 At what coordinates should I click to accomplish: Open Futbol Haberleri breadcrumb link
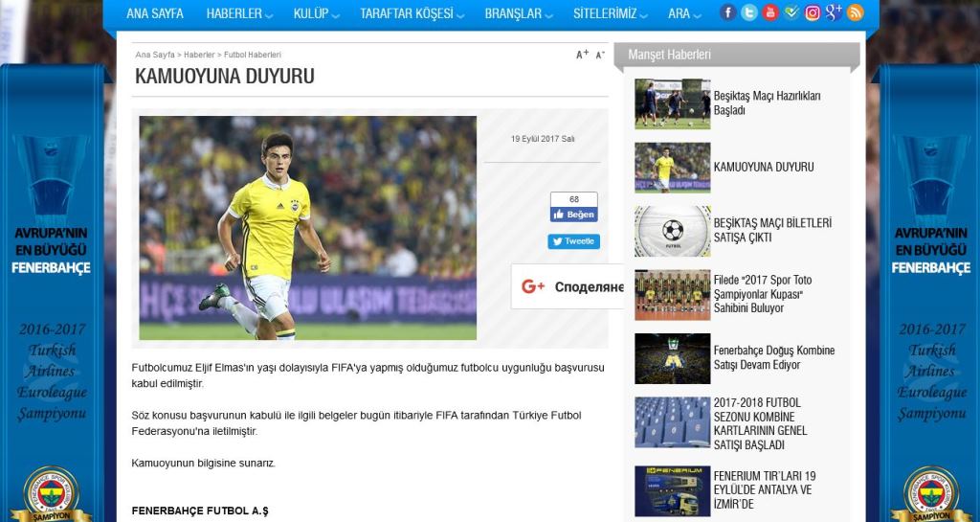[x=252, y=55]
